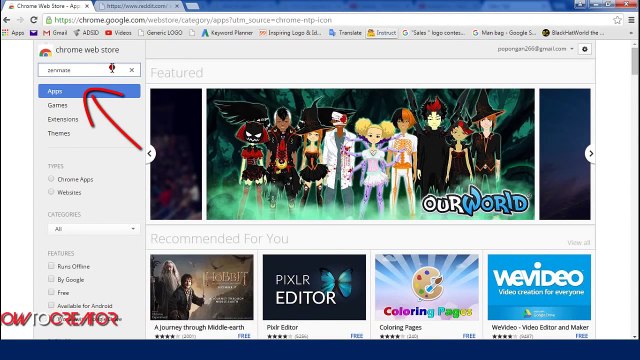The width and height of the screenshot is (640, 360).
Task: Select the Themes category in sidebar
Action: click(59, 133)
